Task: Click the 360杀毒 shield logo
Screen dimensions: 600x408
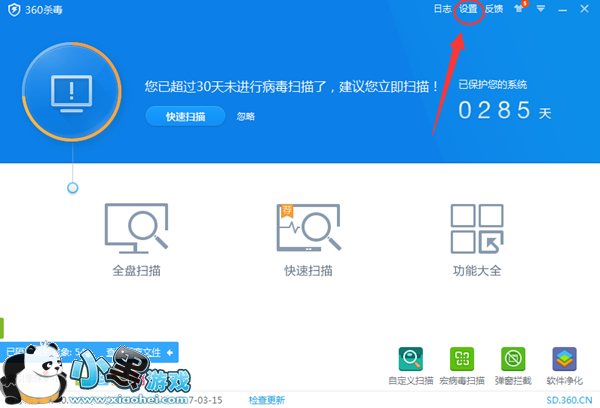Action: pos(14,10)
